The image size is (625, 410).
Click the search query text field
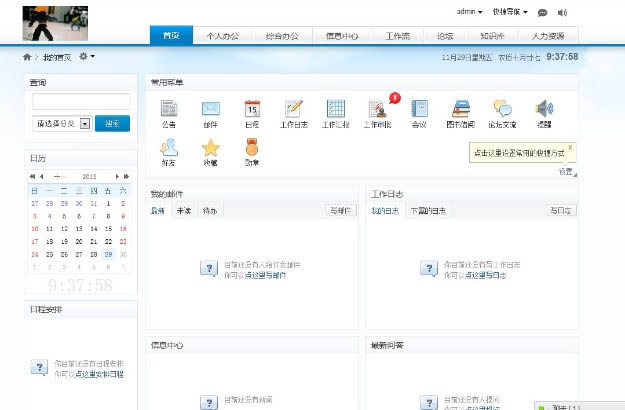[81, 101]
